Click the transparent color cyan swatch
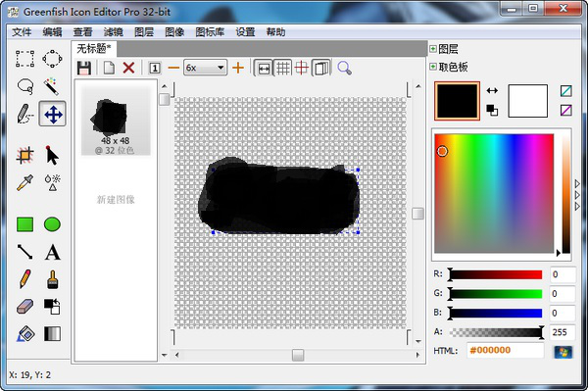Image resolution: width=588 pixels, height=391 pixels. pyautogui.click(x=566, y=91)
